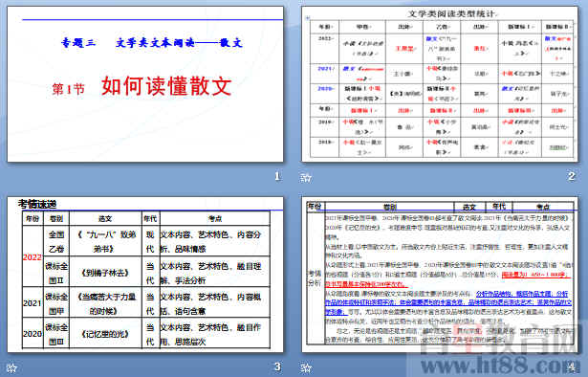
Task: Click slide number 3 label
Action: pyautogui.click(x=277, y=366)
